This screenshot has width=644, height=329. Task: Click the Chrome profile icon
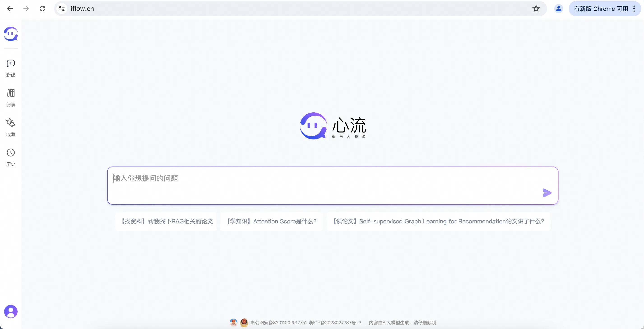559,9
